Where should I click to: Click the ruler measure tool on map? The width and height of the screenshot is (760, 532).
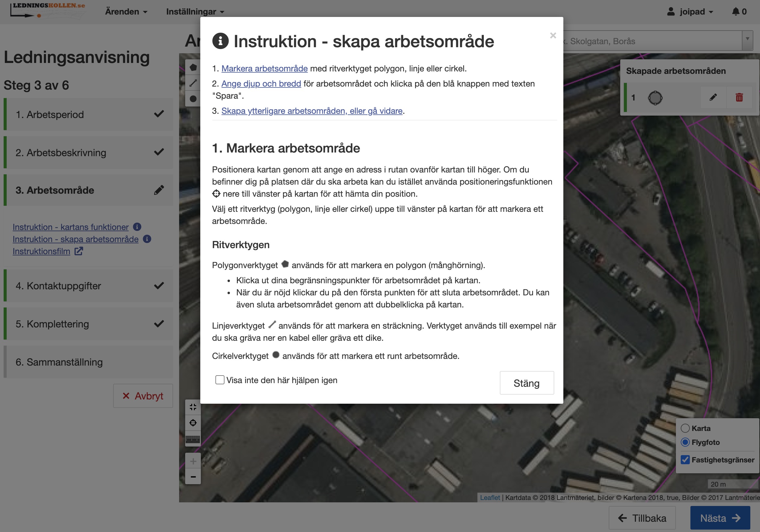pyautogui.click(x=193, y=439)
